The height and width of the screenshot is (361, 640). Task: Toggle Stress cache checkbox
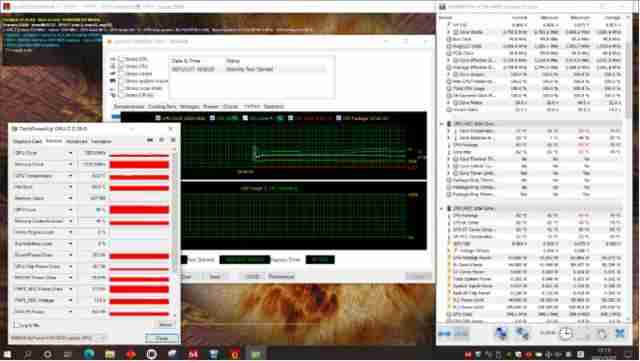121,74
